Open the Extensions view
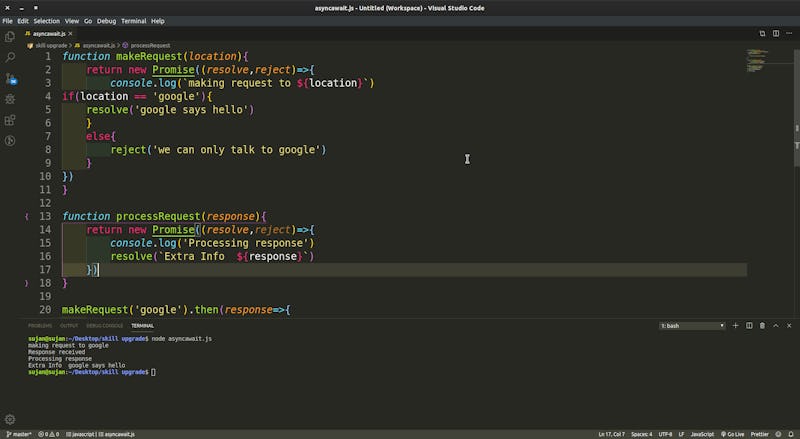Image resolution: width=800 pixels, height=439 pixels. click(x=10, y=121)
